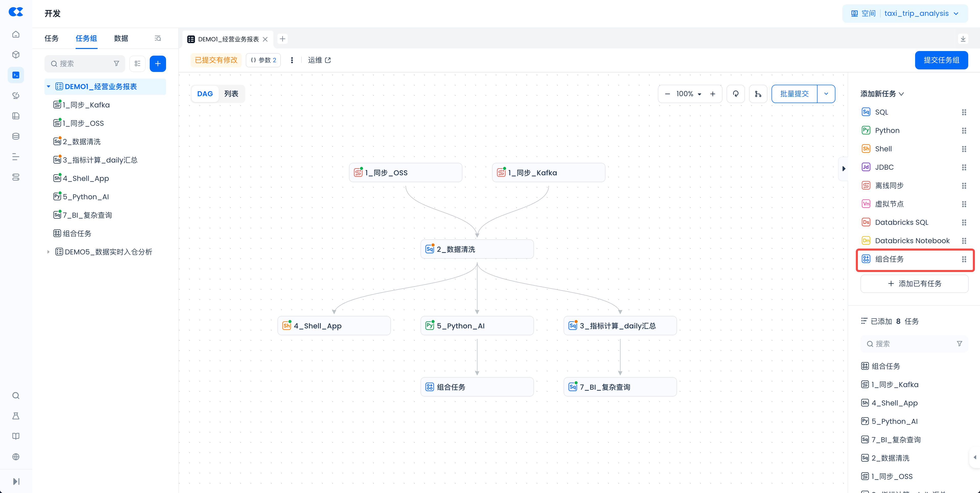Click the refresh layout icon in DAG toolbar
The height and width of the screenshot is (493, 980).
click(735, 94)
